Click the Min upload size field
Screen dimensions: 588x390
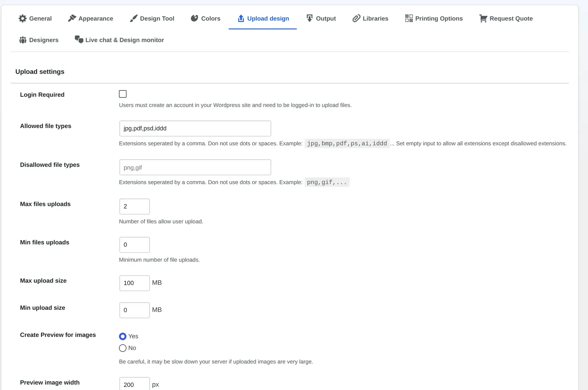pos(135,310)
